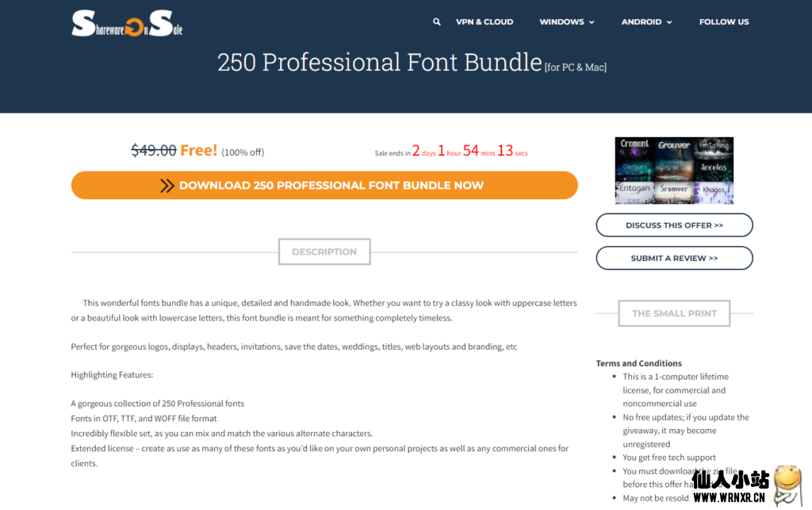Click the Terms and Conditions heading
Viewport: 812px width, 510px height.
[x=638, y=363]
